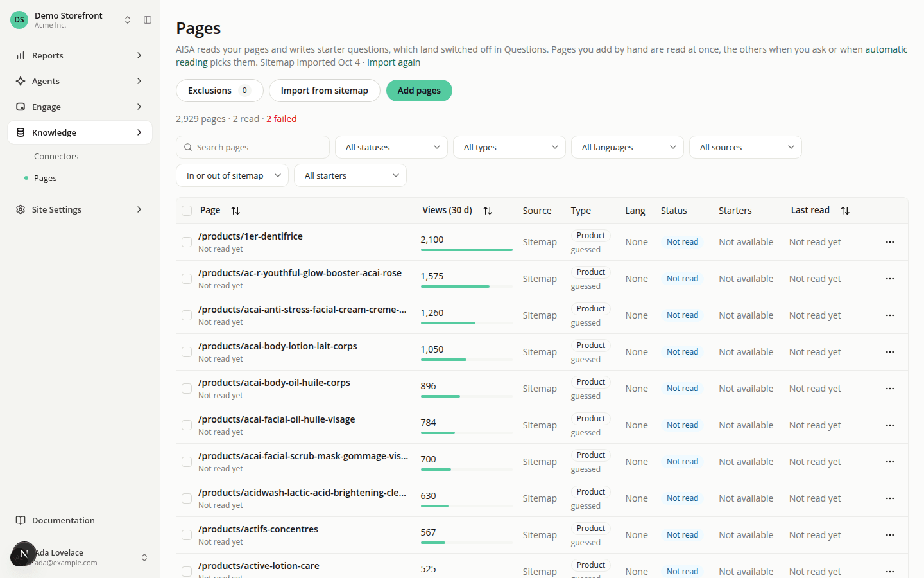Open Connectors under Knowledge
924x578 pixels.
point(56,156)
